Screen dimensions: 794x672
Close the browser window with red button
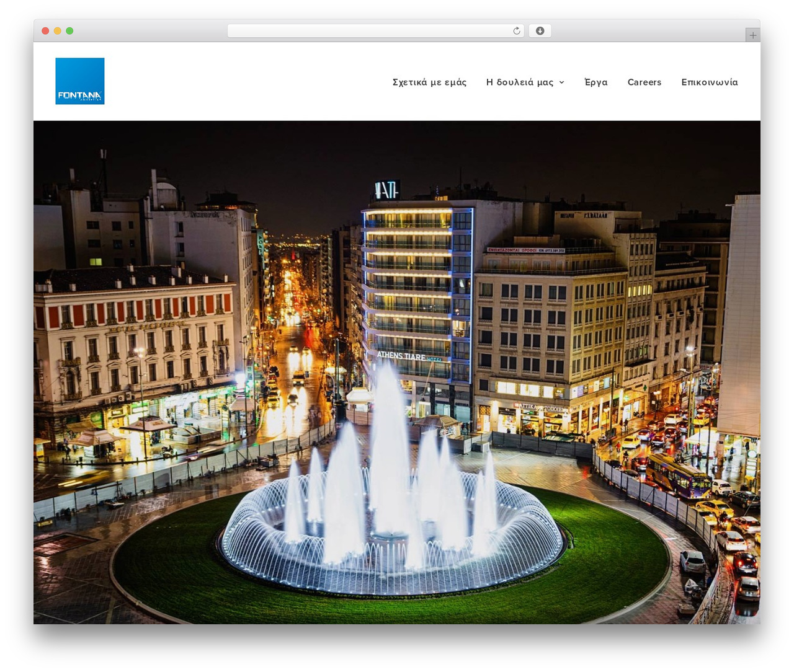point(45,31)
